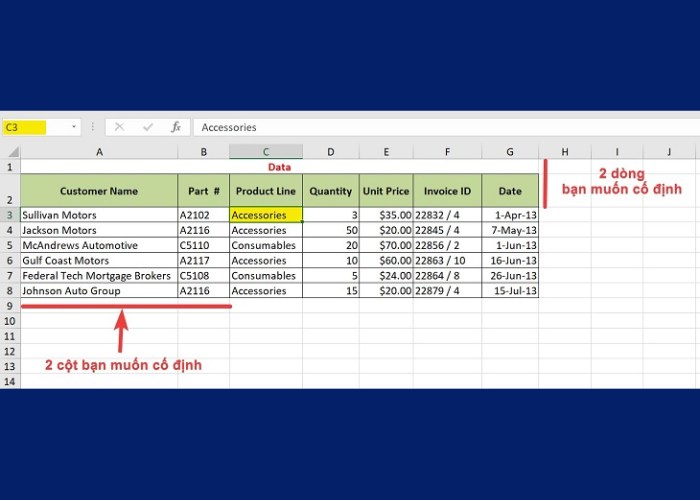Select column C header
This screenshot has width=700, height=500.
coord(265,151)
